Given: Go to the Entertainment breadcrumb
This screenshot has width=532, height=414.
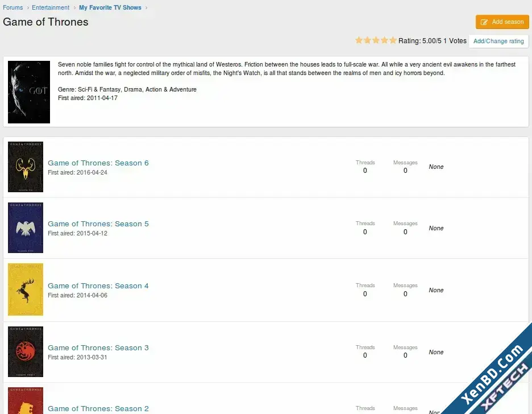Looking at the screenshot, I should pos(51,7).
